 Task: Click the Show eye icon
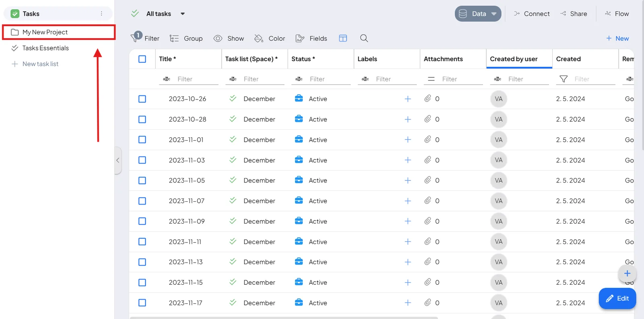[218, 38]
